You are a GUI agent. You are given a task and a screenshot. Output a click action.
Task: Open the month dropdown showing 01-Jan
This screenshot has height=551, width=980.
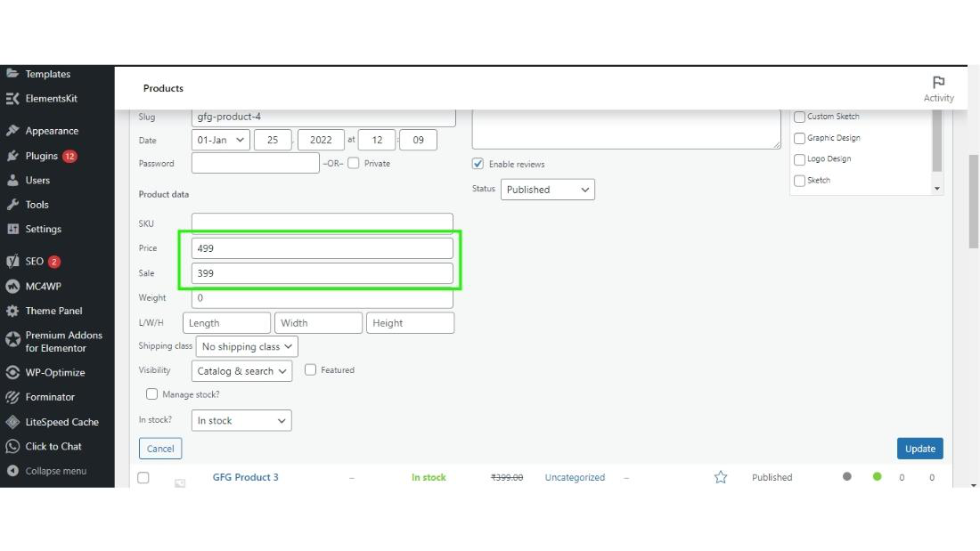[221, 140]
